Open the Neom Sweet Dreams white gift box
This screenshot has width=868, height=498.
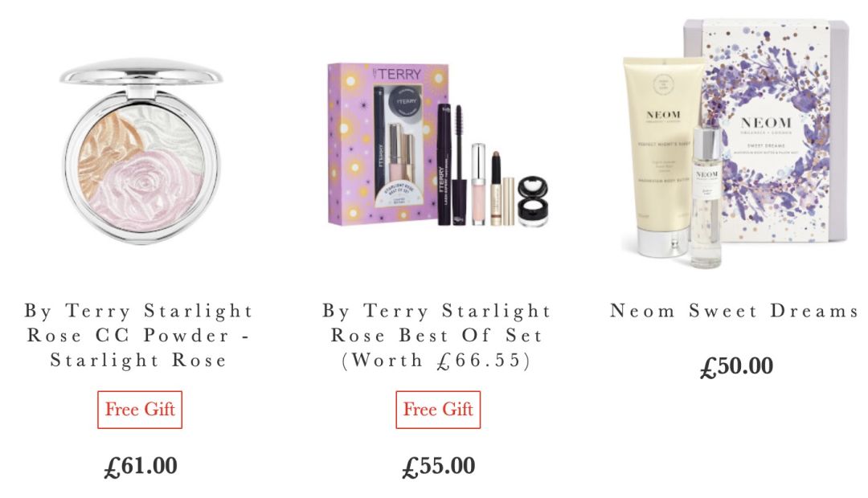point(766,131)
